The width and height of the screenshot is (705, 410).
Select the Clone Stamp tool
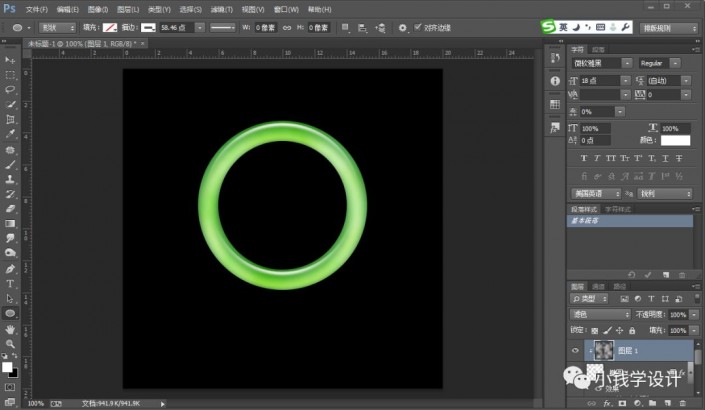[10, 178]
